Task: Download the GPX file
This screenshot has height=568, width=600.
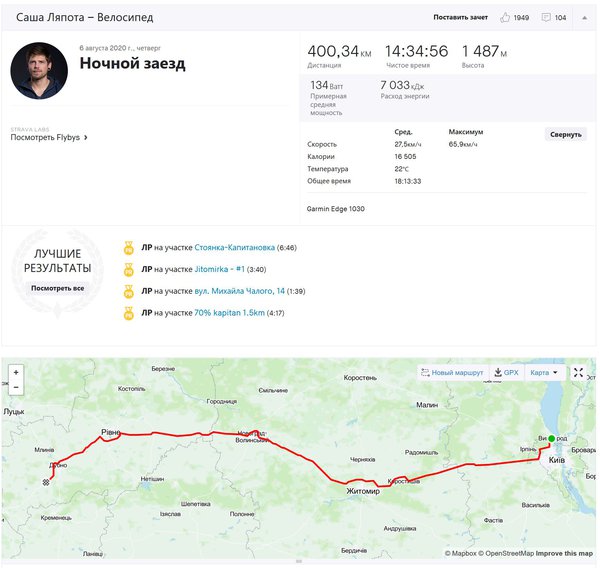Action: 506,372
